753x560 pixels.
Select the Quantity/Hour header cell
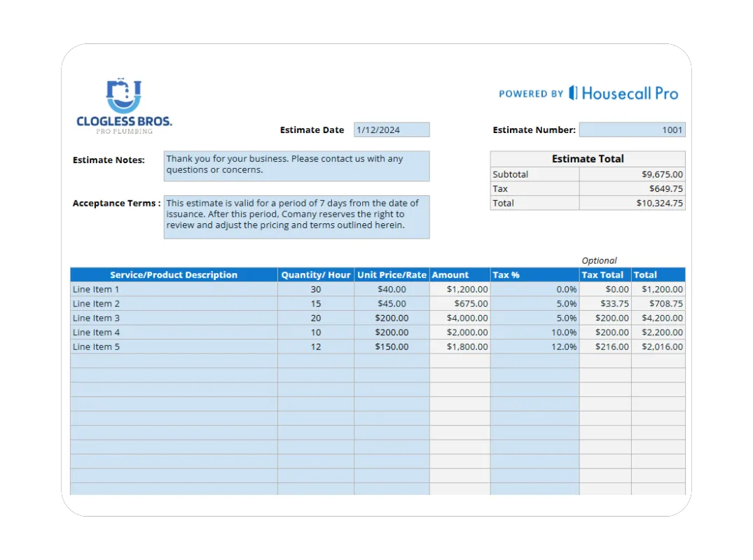pyautogui.click(x=315, y=274)
